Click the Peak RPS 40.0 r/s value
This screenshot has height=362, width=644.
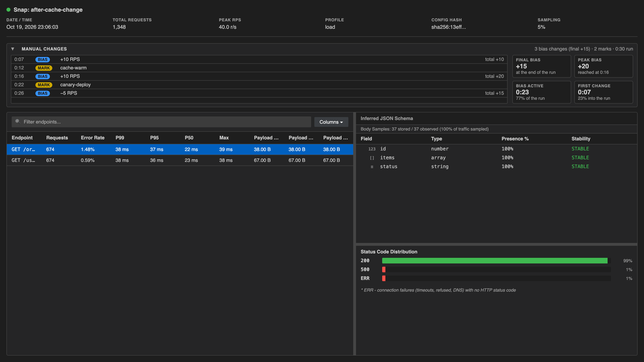pos(227,27)
